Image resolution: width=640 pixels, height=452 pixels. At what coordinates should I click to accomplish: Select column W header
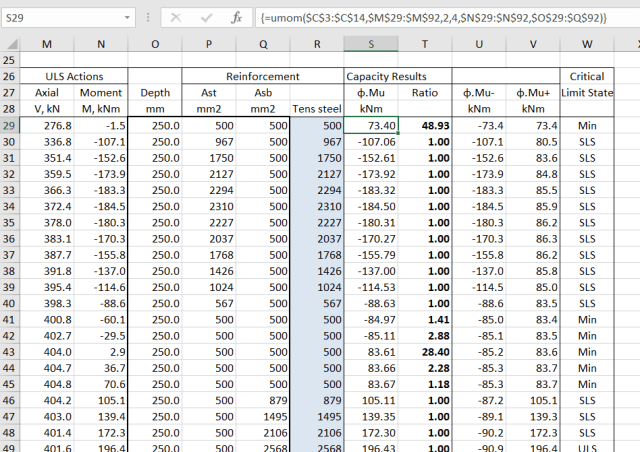(x=587, y=43)
